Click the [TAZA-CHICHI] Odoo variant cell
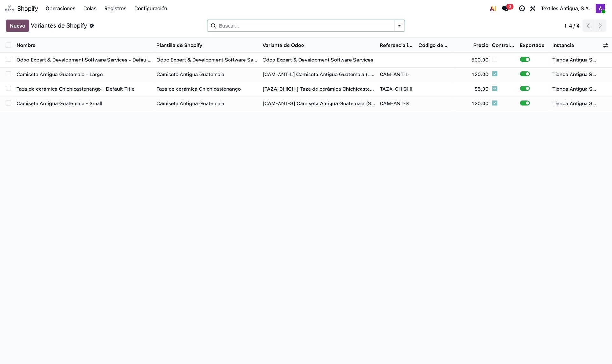Image resolution: width=612 pixels, height=364 pixels. point(318,89)
